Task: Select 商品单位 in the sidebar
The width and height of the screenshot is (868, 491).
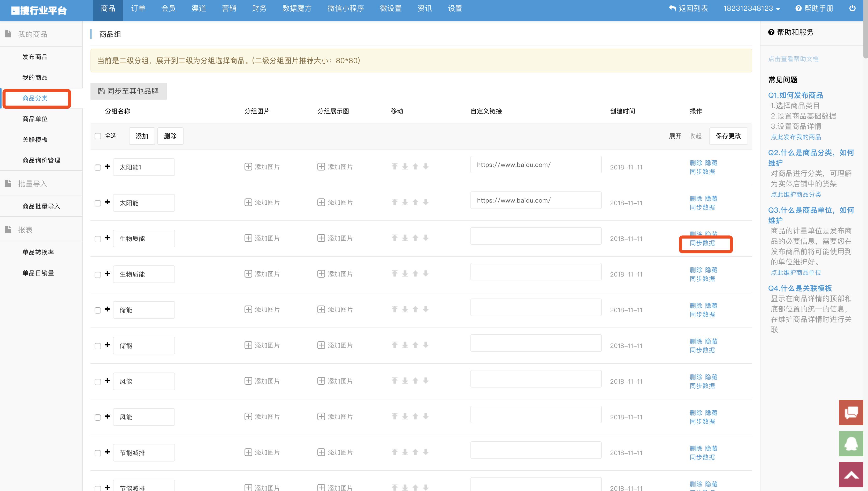Action: point(35,119)
